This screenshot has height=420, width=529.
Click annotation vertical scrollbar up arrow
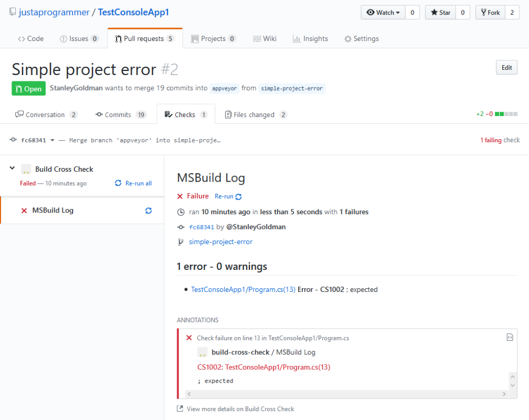pyautogui.click(x=513, y=376)
